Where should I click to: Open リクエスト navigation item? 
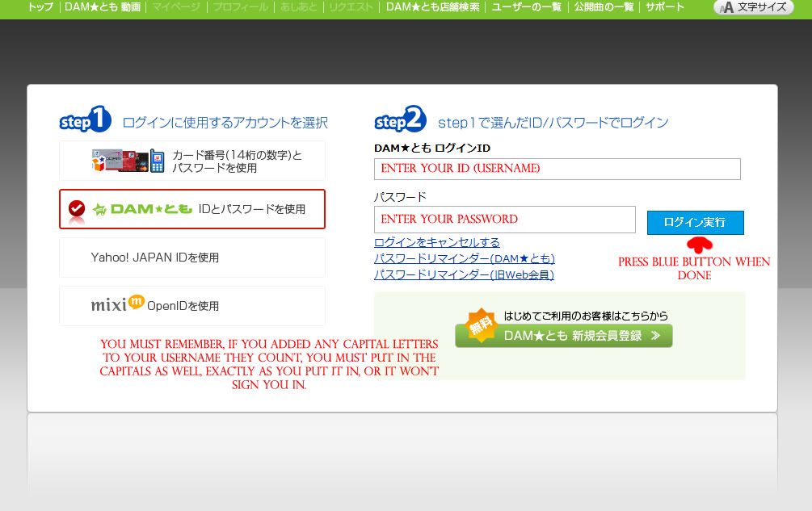pyautogui.click(x=351, y=7)
